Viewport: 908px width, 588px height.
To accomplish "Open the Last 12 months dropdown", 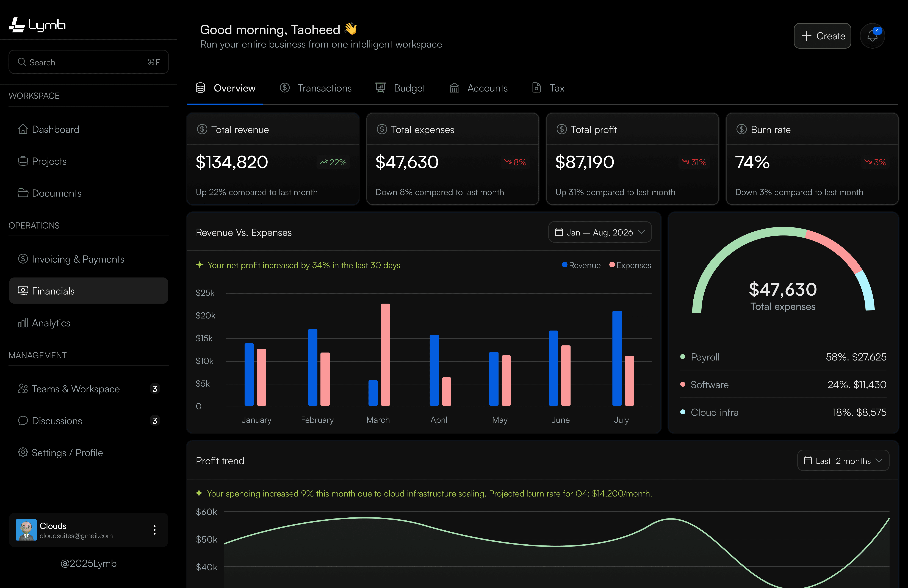I will (843, 461).
